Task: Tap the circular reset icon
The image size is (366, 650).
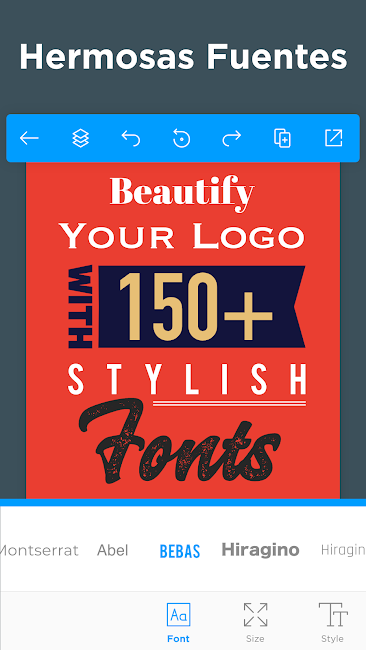Action: [x=182, y=138]
